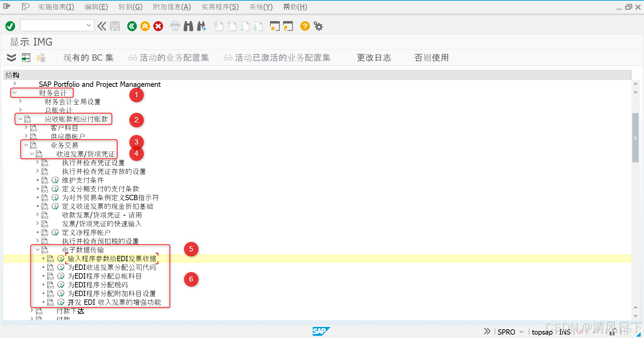644x338 pixels.
Task: Expand the 客户科目 node
Action: 26,127
